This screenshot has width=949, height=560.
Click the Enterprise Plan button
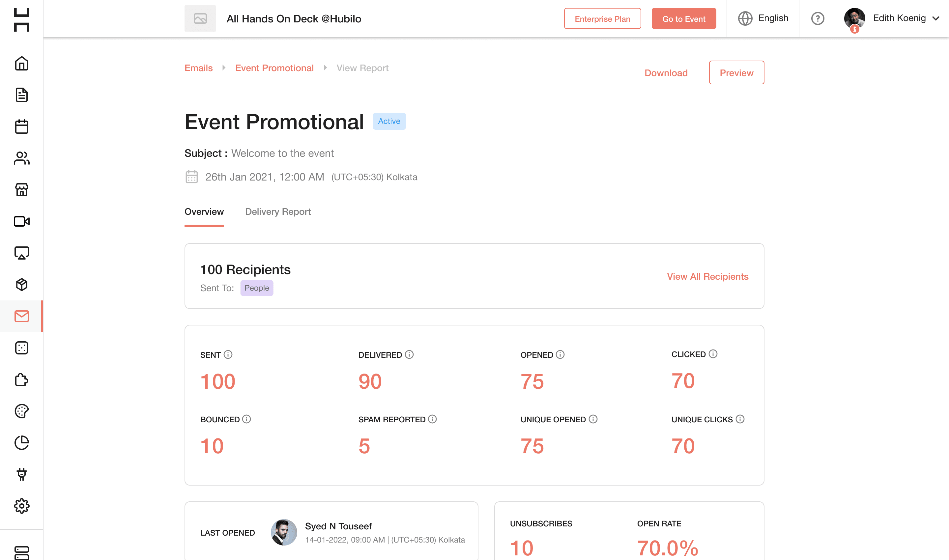click(x=602, y=18)
